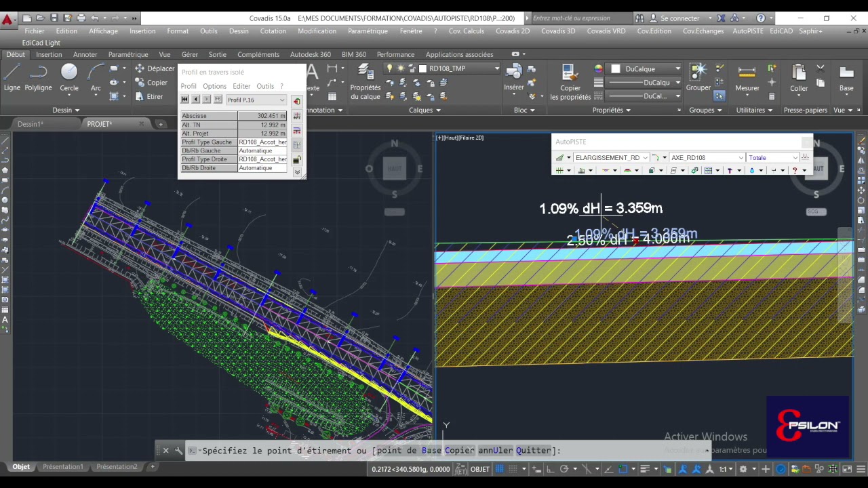Image resolution: width=868 pixels, height=488 pixels.
Task: Open the AutoPISTE menu in menu bar
Action: point(747,31)
